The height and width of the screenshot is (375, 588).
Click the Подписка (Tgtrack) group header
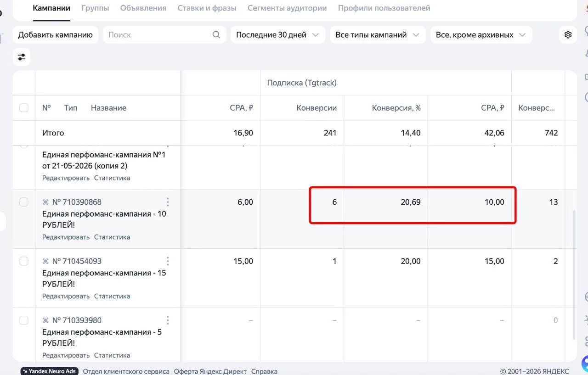[x=302, y=83]
